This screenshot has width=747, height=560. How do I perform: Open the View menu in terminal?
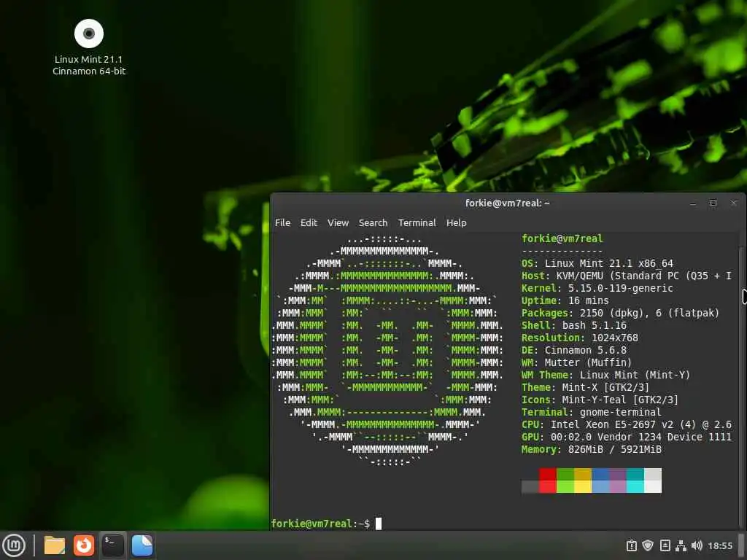[338, 223]
